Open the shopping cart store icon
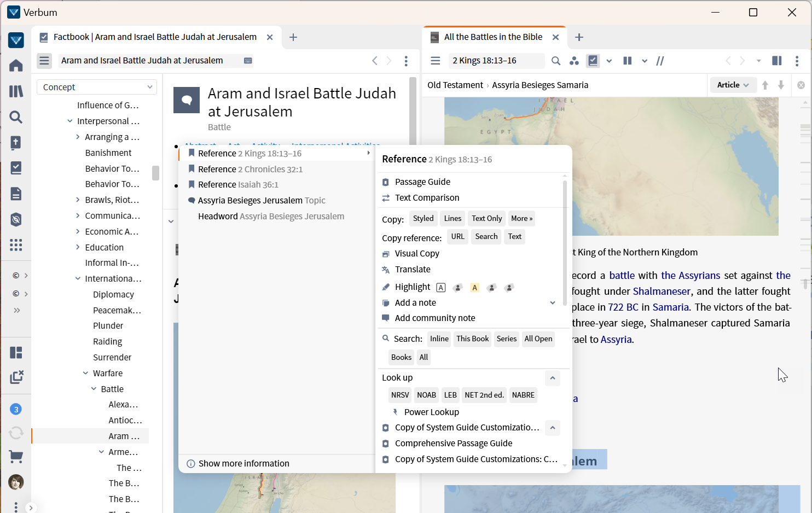Image resolution: width=812 pixels, height=513 pixels. click(x=16, y=457)
